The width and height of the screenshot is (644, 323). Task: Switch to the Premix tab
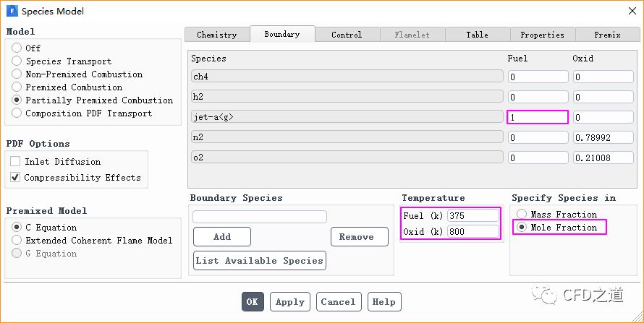pos(607,35)
